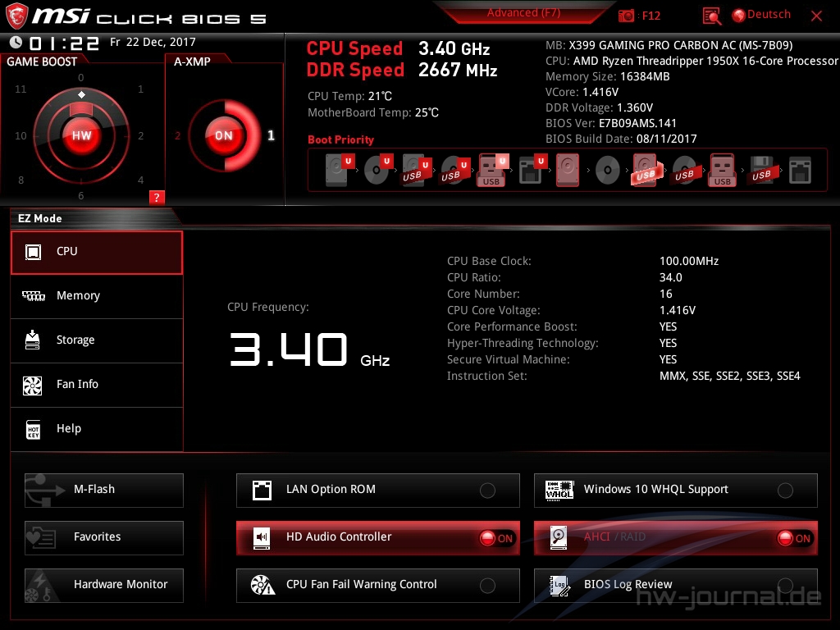
Task: Launch the M-Flash utility
Action: coord(103,491)
